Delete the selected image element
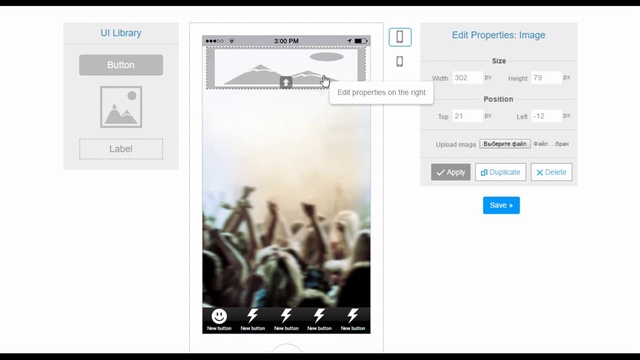Screen dimensions: 640x360 [551, 172]
